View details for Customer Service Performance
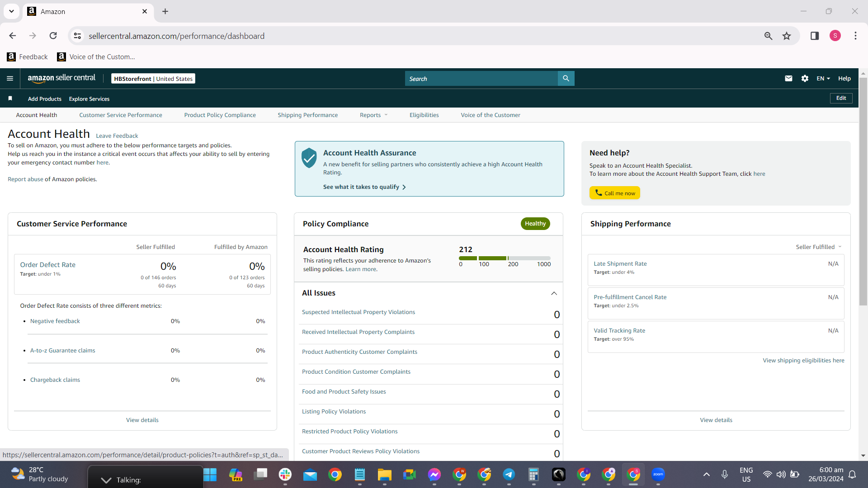This screenshot has width=868, height=488. (142, 420)
